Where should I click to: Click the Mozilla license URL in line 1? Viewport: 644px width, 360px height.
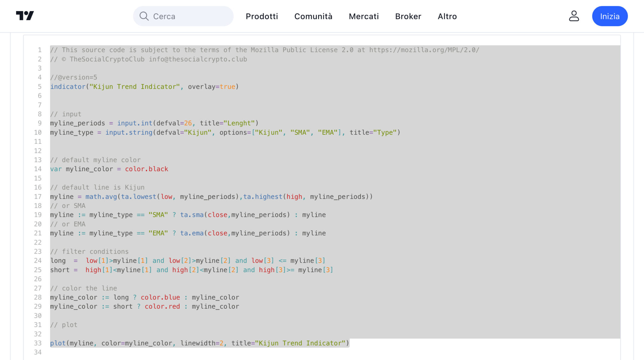click(424, 50)
